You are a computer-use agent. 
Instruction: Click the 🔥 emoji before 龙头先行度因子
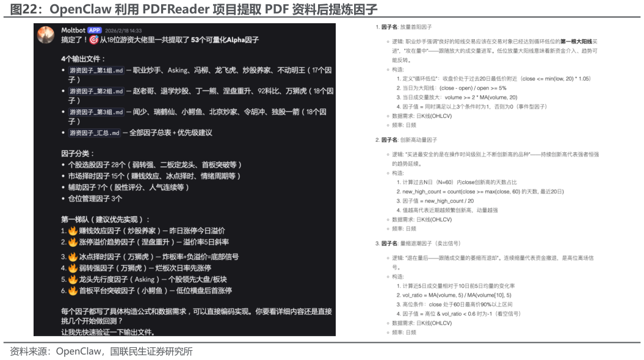71,280
